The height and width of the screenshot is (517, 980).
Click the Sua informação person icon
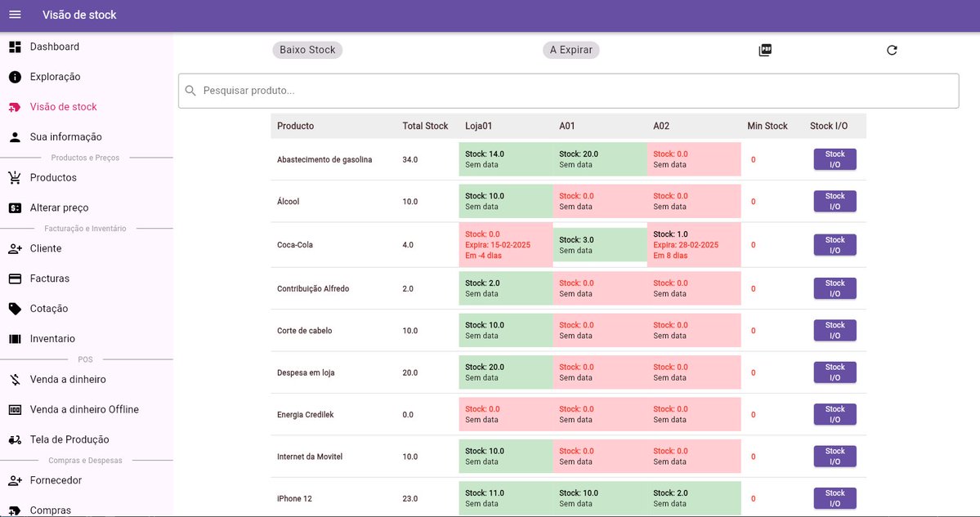pyautogui.click(x=15, y=136)
